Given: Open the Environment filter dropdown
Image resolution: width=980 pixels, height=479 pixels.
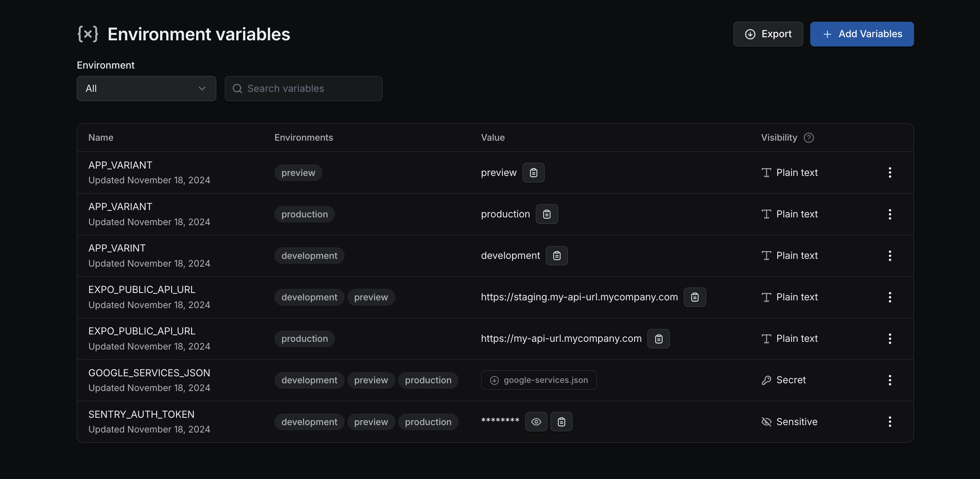Looking at the screenshot, I should pyautogui.click(x=146, y=88).
